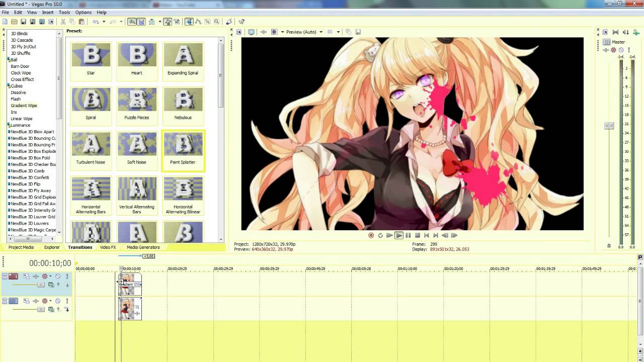Click the Paste clipboard icon
The image size is (644, 362).
[82, 22]
